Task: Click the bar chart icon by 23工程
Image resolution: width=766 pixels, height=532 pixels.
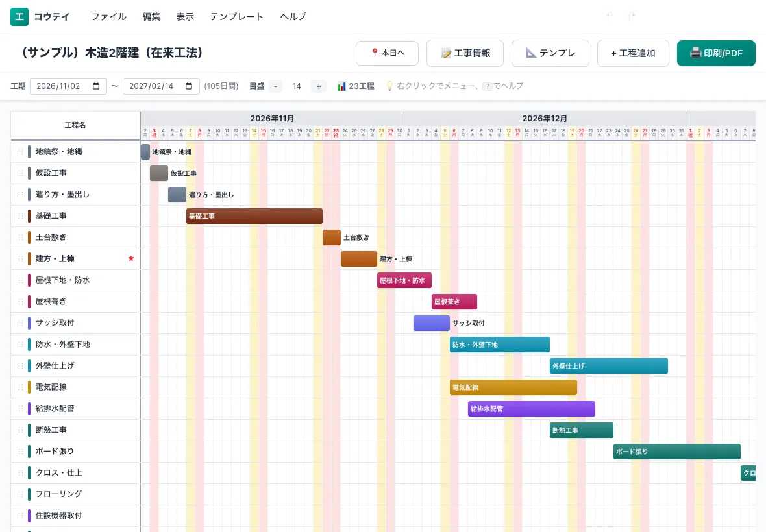Action: 341,86
